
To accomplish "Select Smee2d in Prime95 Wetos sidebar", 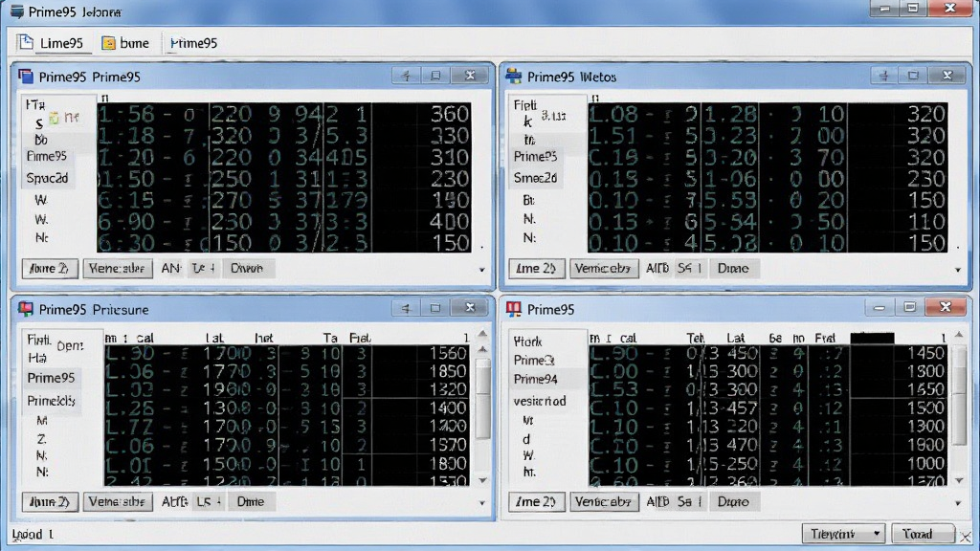I will click(535, 178).
